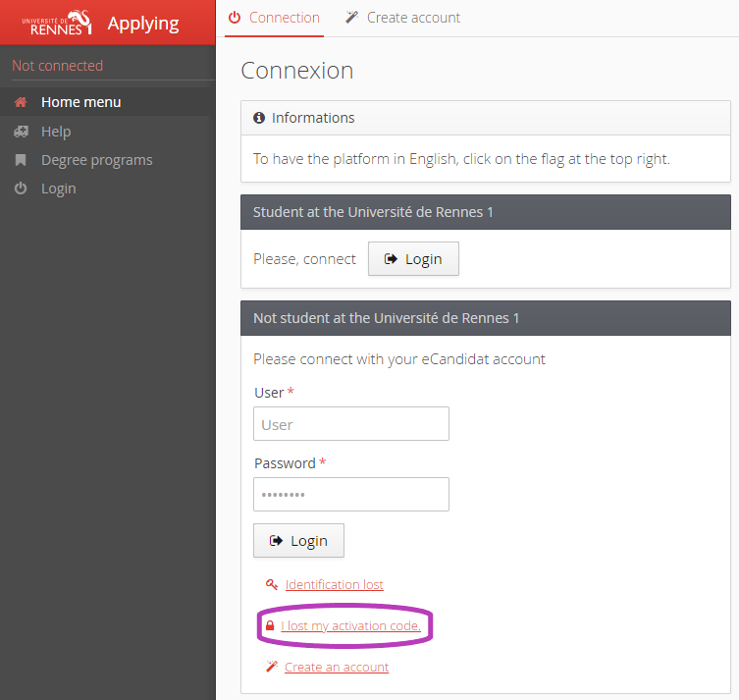Open Help in the sidebar

click(56, 132)
